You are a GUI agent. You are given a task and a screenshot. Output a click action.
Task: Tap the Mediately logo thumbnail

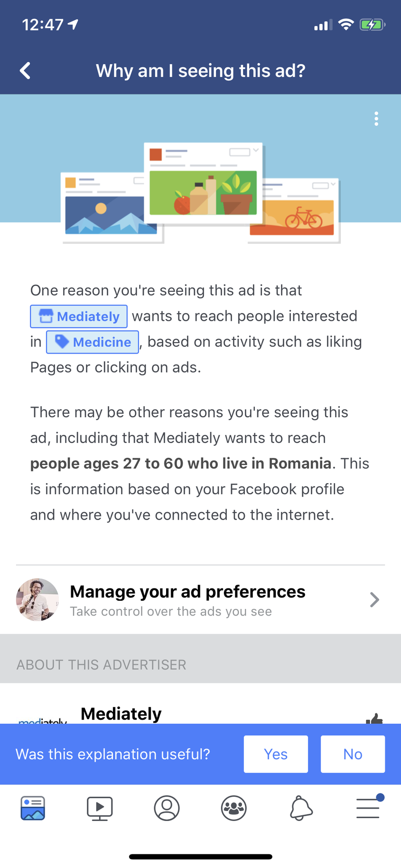(42, 719)
